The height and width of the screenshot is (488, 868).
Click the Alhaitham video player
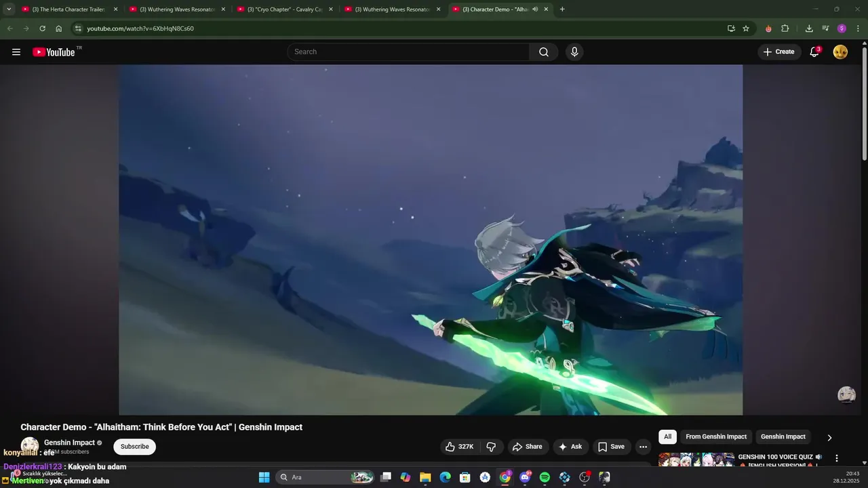click(x=431, y=240)
